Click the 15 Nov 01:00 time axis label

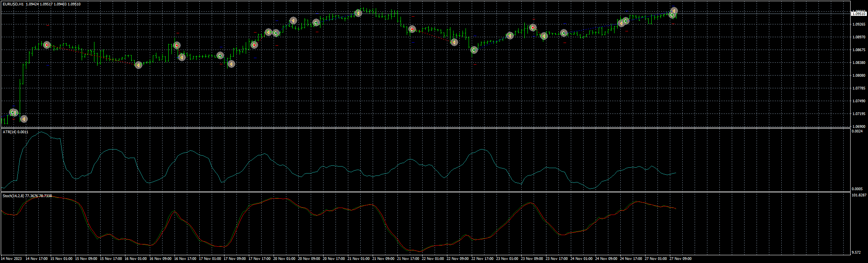coord(61,258)
